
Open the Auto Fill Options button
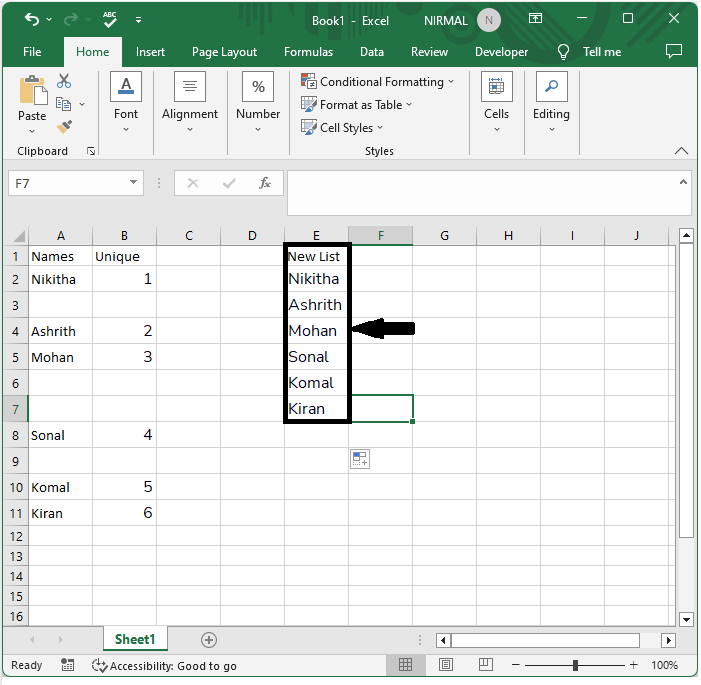(360, 459)
